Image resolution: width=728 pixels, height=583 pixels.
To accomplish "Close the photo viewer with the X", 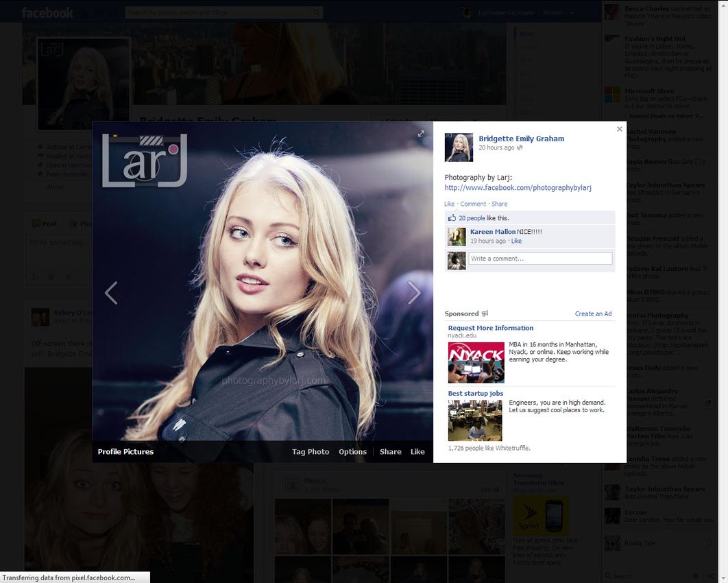I will point(620,129).
